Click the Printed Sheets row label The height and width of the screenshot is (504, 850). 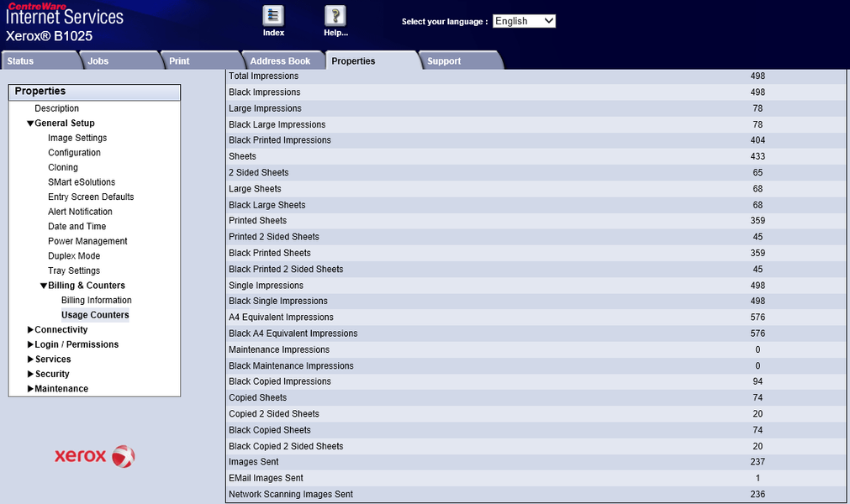(x=257, y=221)
